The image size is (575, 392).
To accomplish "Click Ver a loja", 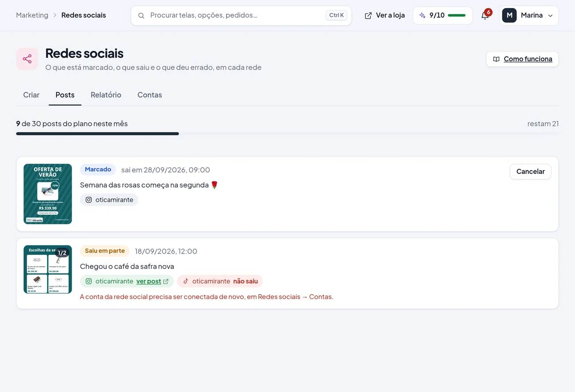I will coord(385,15).
